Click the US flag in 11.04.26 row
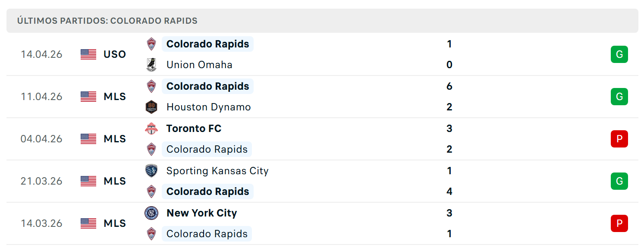This screenshot has height=251, width=644. click(x=88, y=97)
